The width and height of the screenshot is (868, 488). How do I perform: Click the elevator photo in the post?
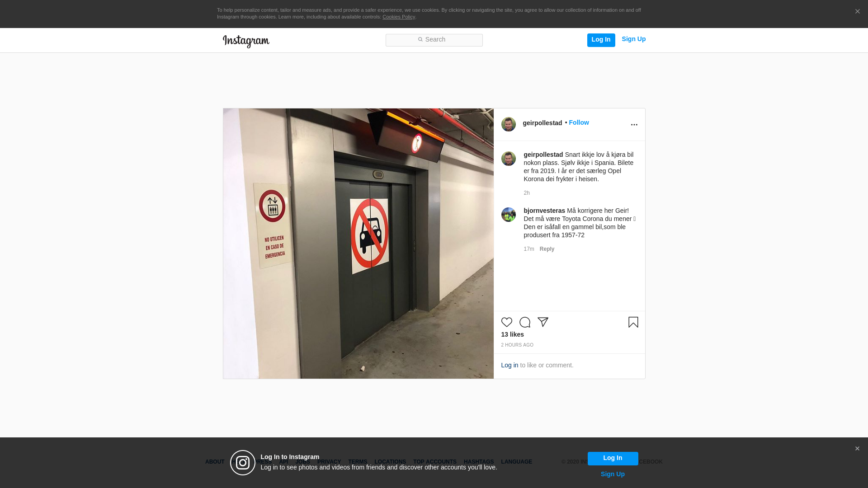point(358,244)
